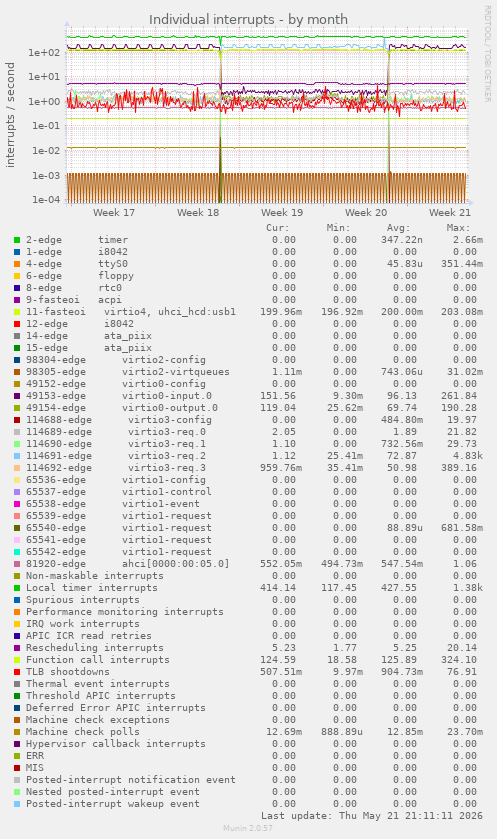Click the Week 20 axis label
Image resolution: width=497 pixels, height=839 pixels.
[366, 213]
